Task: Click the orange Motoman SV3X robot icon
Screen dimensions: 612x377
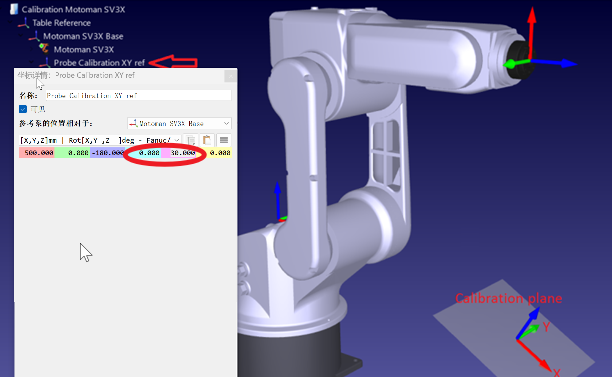Action: click(44, 48)
